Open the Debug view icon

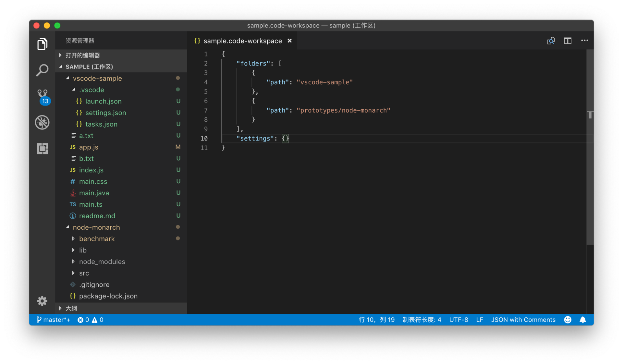coord(42,122)
